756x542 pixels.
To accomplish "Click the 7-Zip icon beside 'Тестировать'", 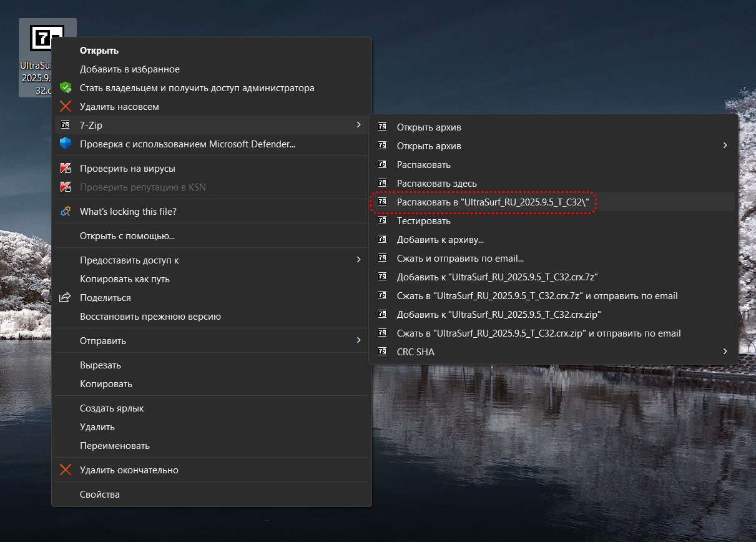I will click(x=383, y=221).
